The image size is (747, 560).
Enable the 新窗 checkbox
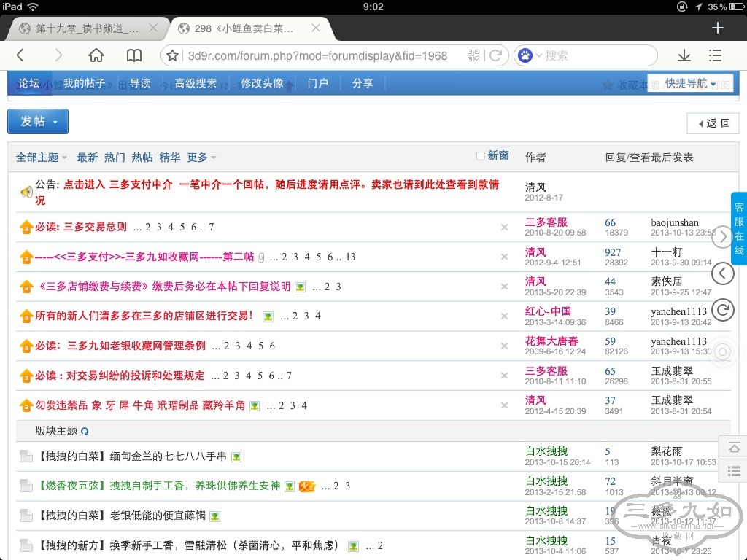tap(481, 156)
